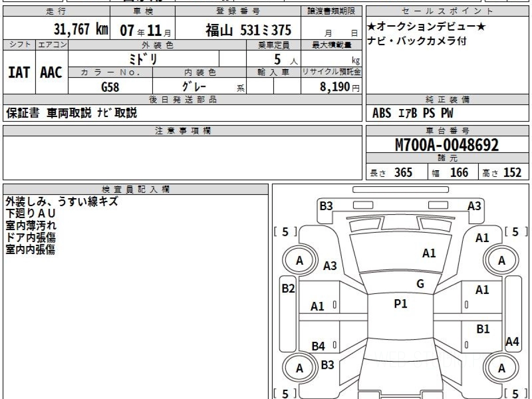Select the ★オークションデビュー★ line
The width and height of the screenshot is (532, 399).
pyautogui.click(x=426, y=27)
